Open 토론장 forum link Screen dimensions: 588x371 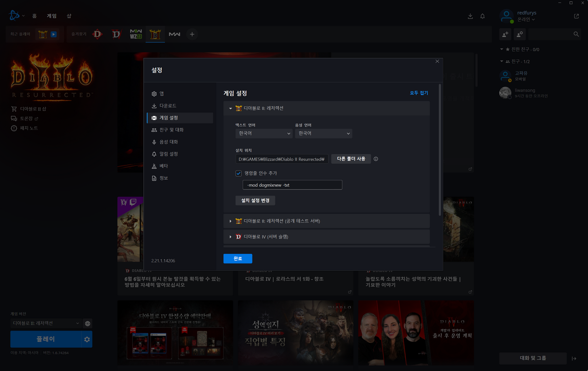pos(24,119)
